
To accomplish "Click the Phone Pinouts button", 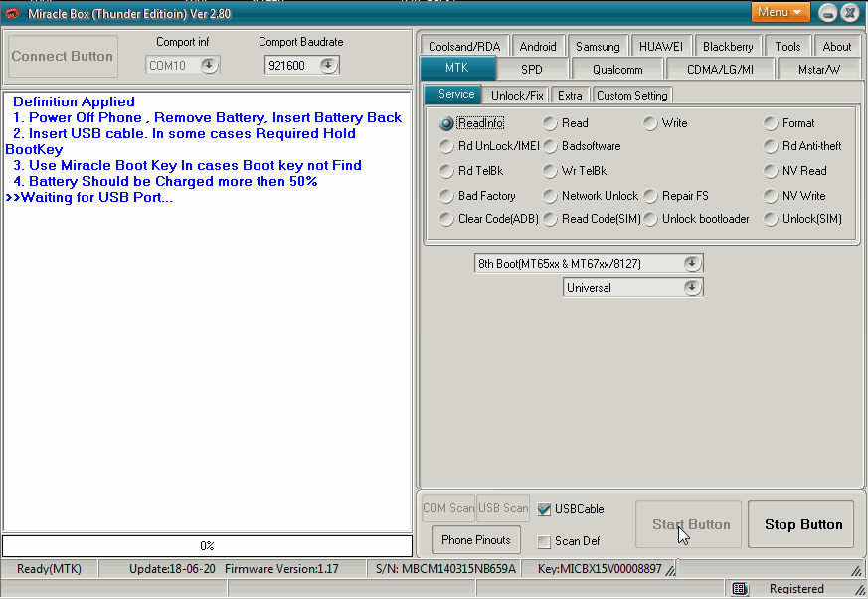I will tap(476, 539).
